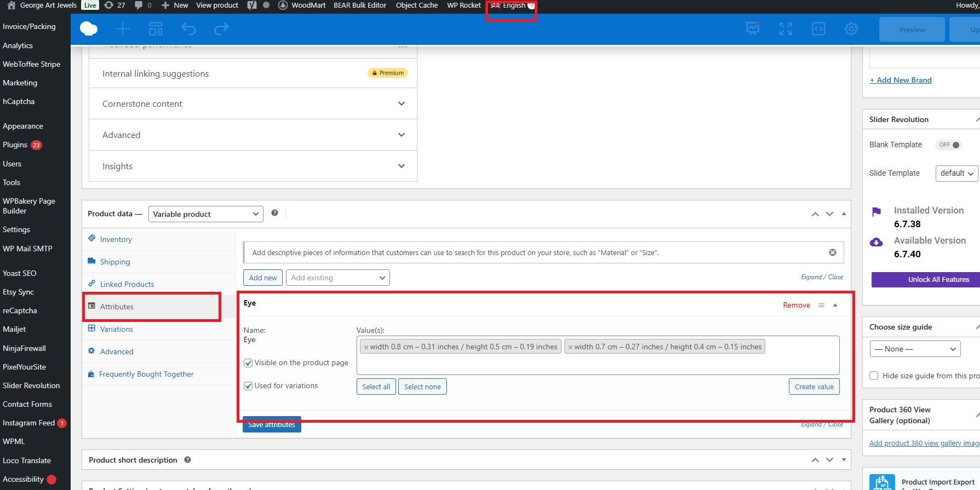
Task: Click the Save attributes button
Action: 272,425
